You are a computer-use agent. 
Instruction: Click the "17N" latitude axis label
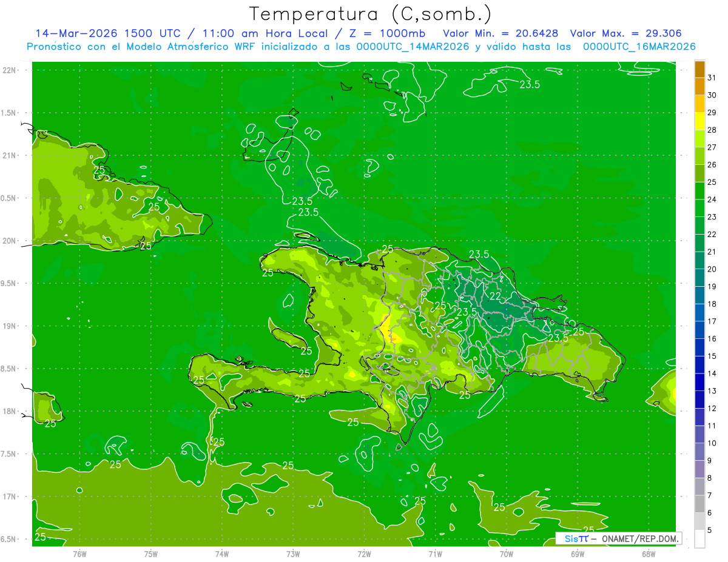pos(10,497)
